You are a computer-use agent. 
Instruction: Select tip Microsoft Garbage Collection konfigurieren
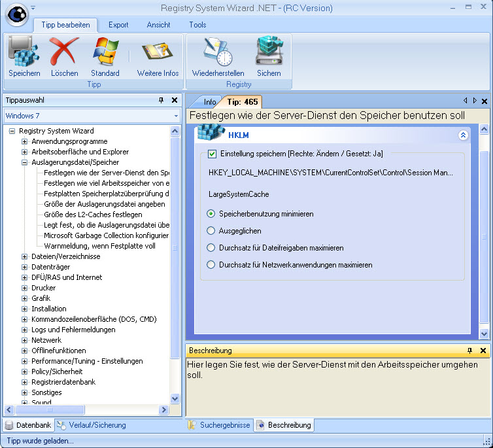(x=107, y=235)
